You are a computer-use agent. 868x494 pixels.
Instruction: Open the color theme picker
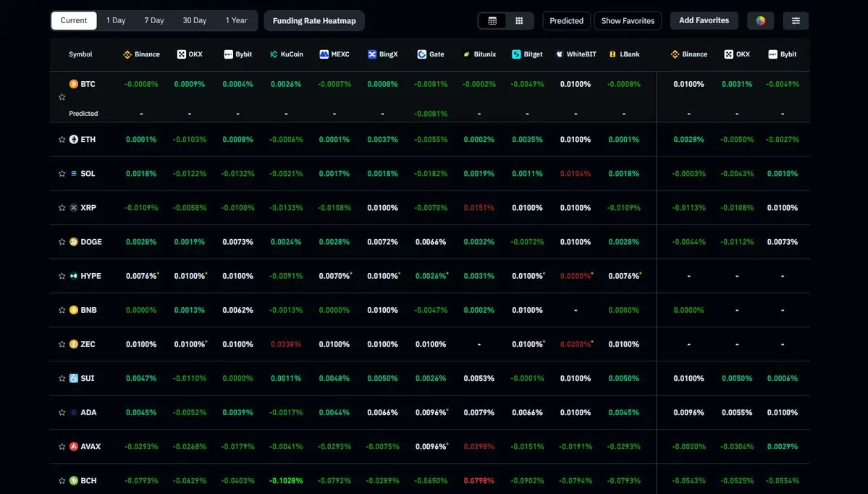point(761,20)
